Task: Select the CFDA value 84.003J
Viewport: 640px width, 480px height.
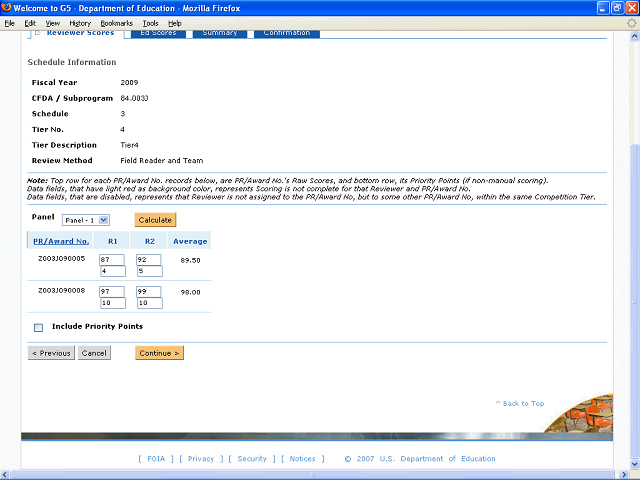Action: (134, 98)
